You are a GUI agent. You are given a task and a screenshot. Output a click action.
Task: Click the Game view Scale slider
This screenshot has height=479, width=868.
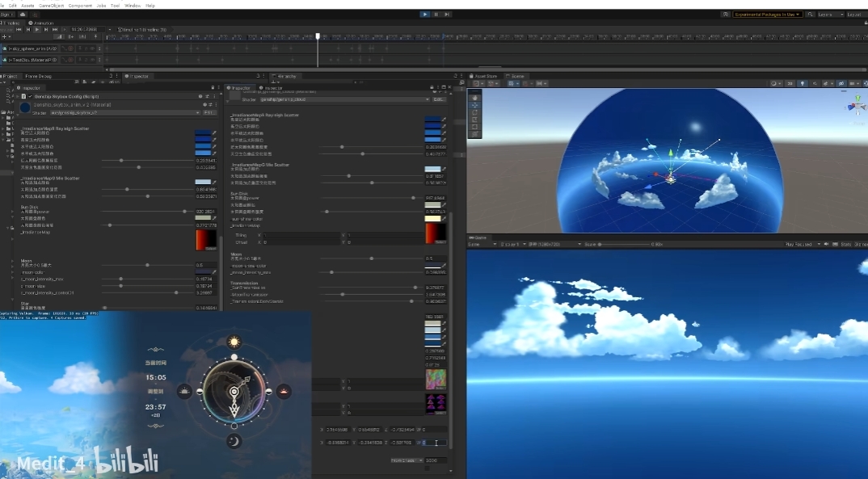(x=623, y=244)
